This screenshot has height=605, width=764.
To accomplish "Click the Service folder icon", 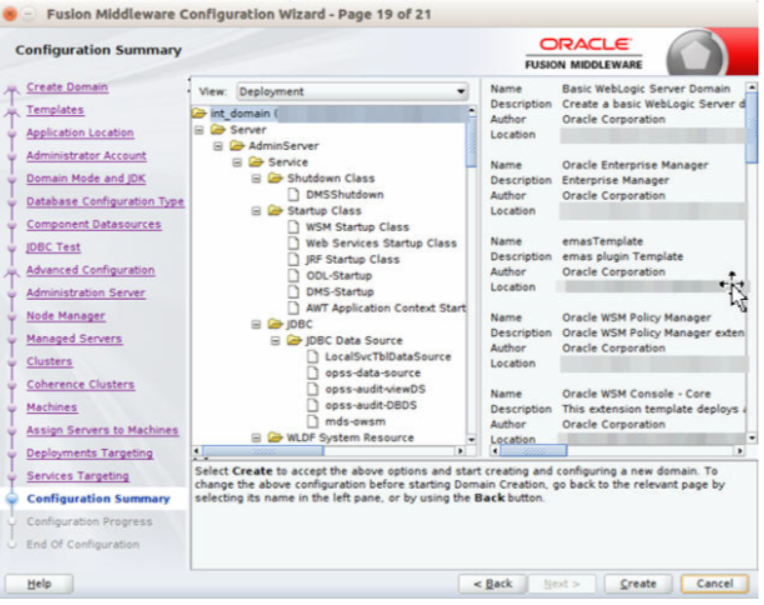I will 256,162.
